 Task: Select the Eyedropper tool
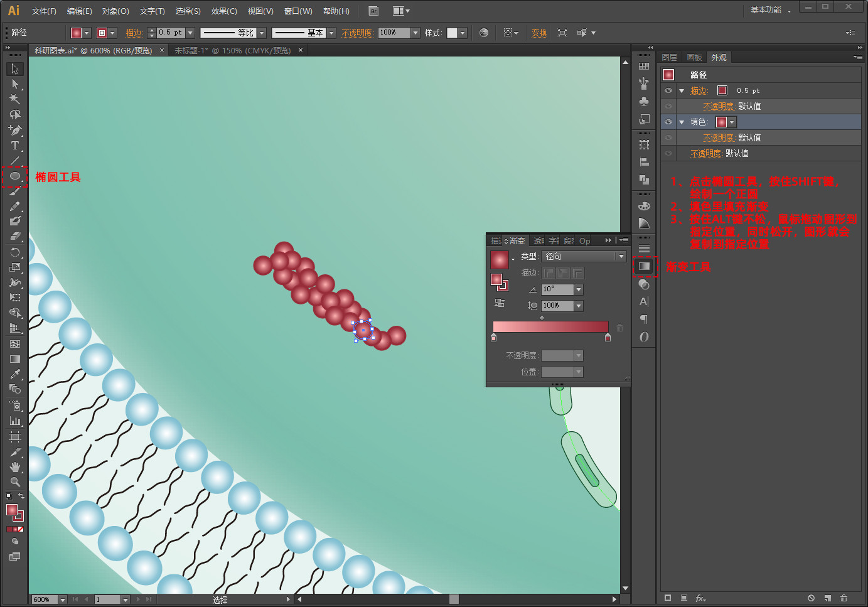(x=15, y=374)
